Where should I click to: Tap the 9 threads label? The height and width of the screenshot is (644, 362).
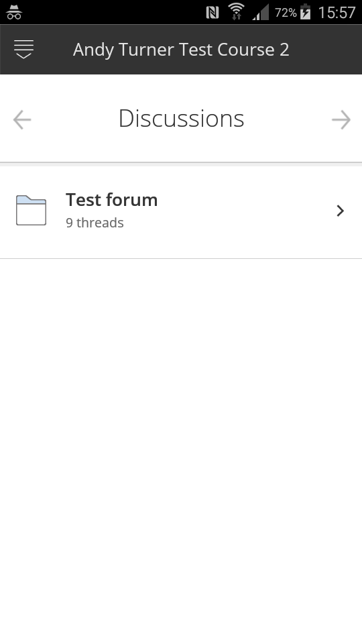(x=95, y=223)
